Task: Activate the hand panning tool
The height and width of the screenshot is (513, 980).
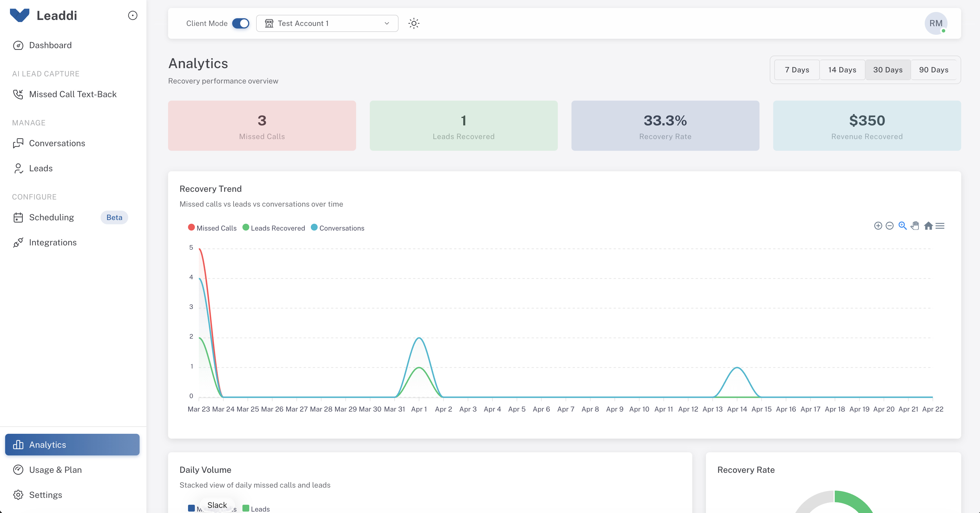Action: 915,226
